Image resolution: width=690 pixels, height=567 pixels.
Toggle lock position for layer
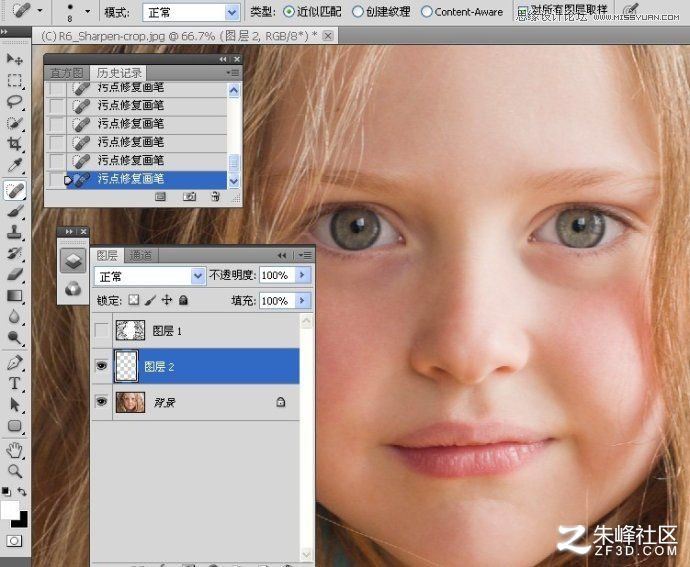tap(167, 300)
